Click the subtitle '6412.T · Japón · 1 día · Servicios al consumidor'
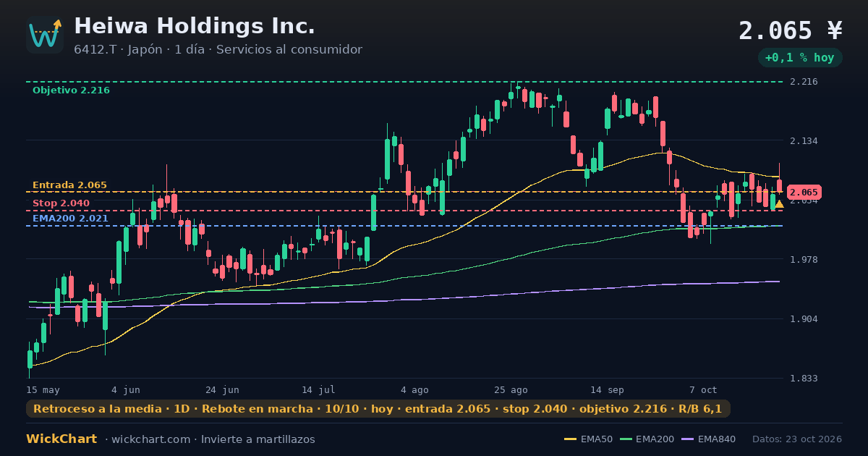 (x=218, y=50)
